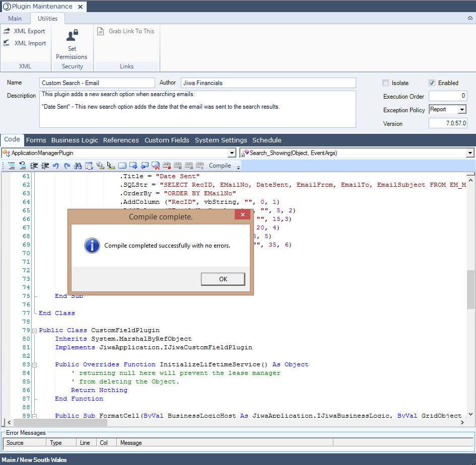Click the Compile button in toolbar
Viewport: 476px width, 465px height.
(x=220, y=166)
